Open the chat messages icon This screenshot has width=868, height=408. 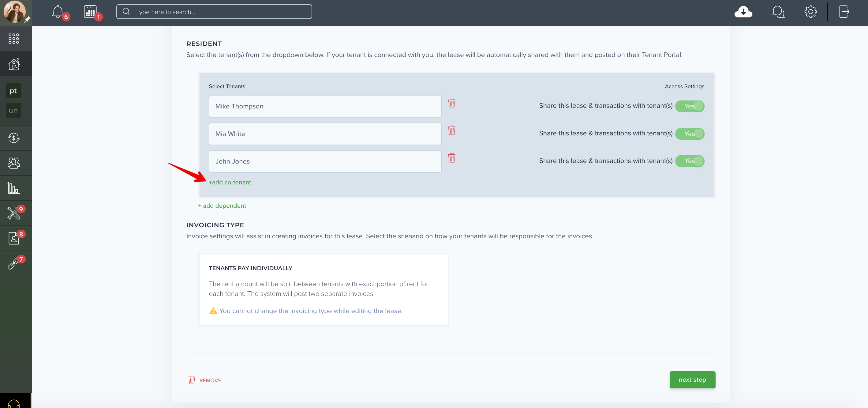pyautogui.click(x=778, y=12)
